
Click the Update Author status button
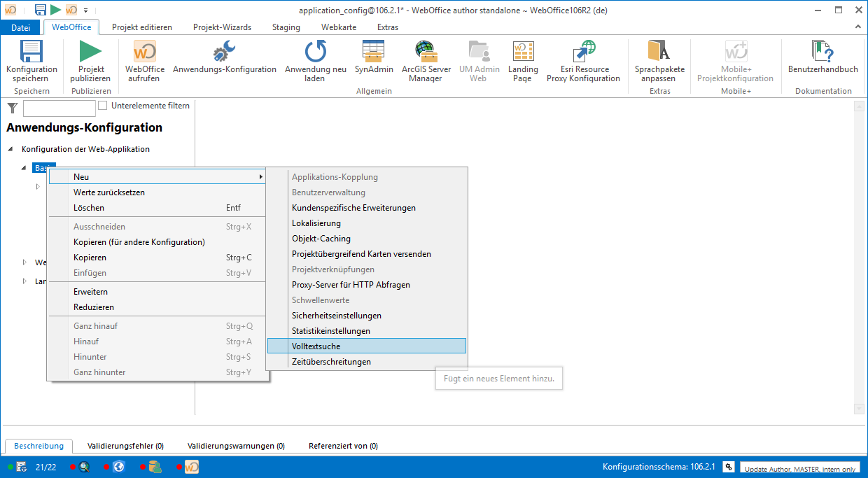click(799, 468)
